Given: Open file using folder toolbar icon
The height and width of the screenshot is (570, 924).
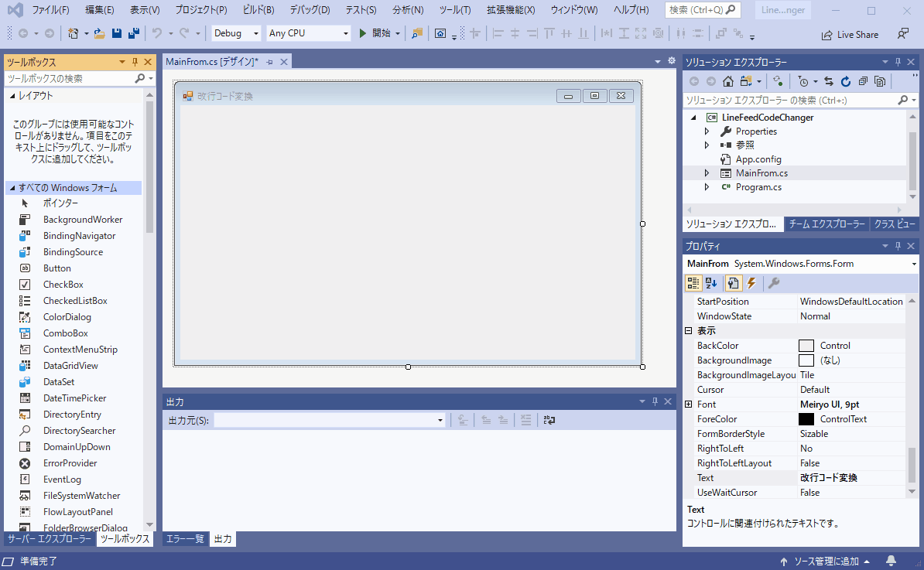Looking at the screenshot, I should 100,33.
